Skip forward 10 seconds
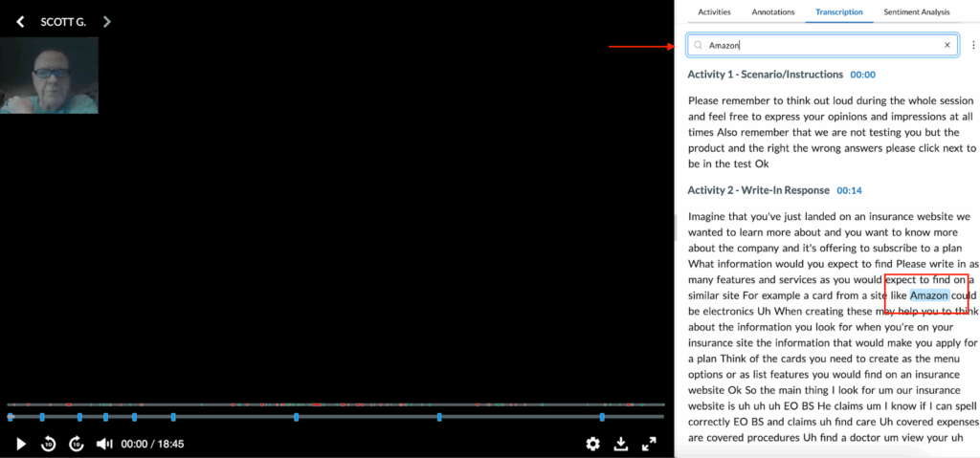Viewport: 980px width, 458px height. pyautogui.click(x=78, y=444)
